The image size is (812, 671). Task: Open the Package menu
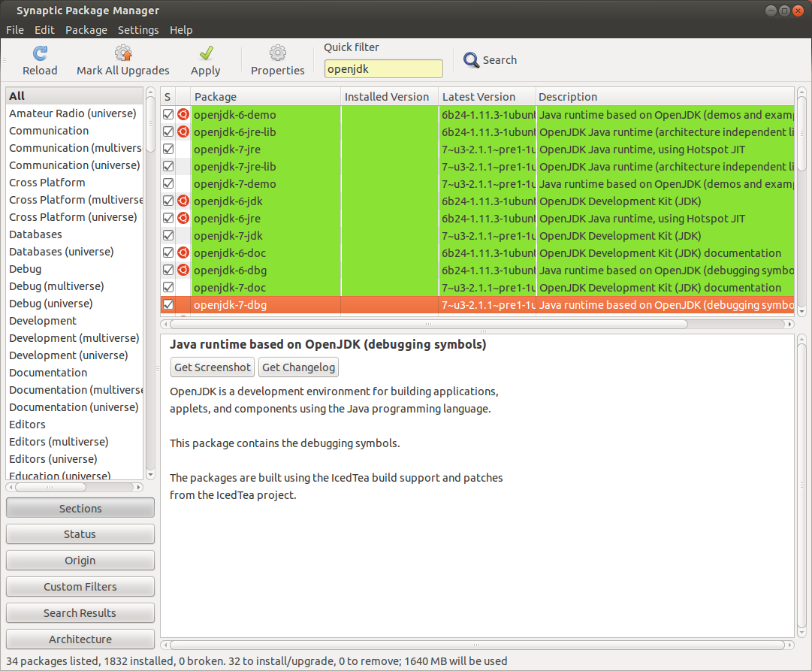[x=86, y=30]
